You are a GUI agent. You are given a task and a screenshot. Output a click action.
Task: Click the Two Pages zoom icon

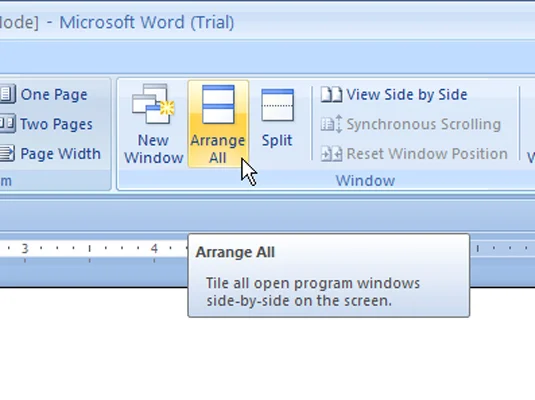pyautogui.click(x=8, y=124)
